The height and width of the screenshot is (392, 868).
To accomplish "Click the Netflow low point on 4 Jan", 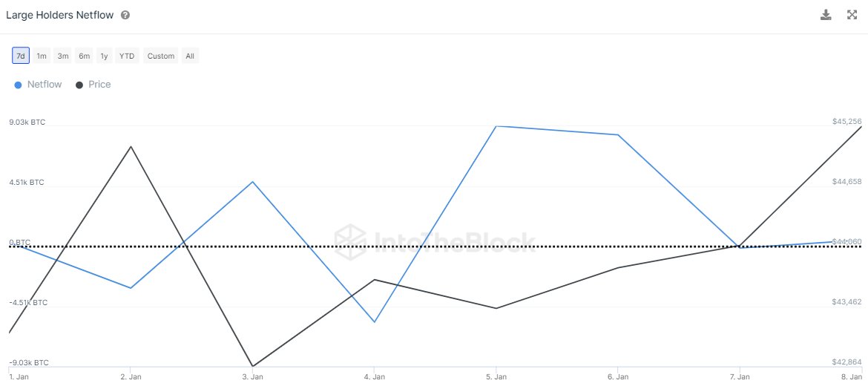I will (375, 322).
